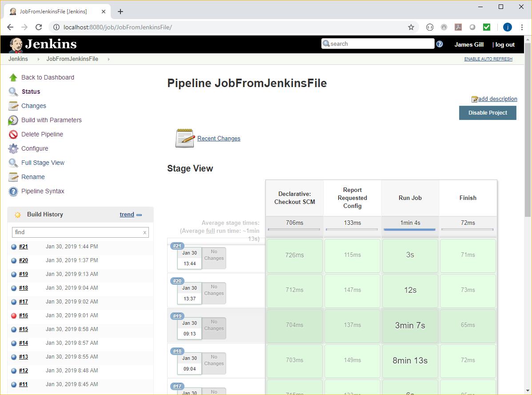This screenshot has height=395, width=532.
Task: Open the Changes sidebar item
Action: [34, 106]
